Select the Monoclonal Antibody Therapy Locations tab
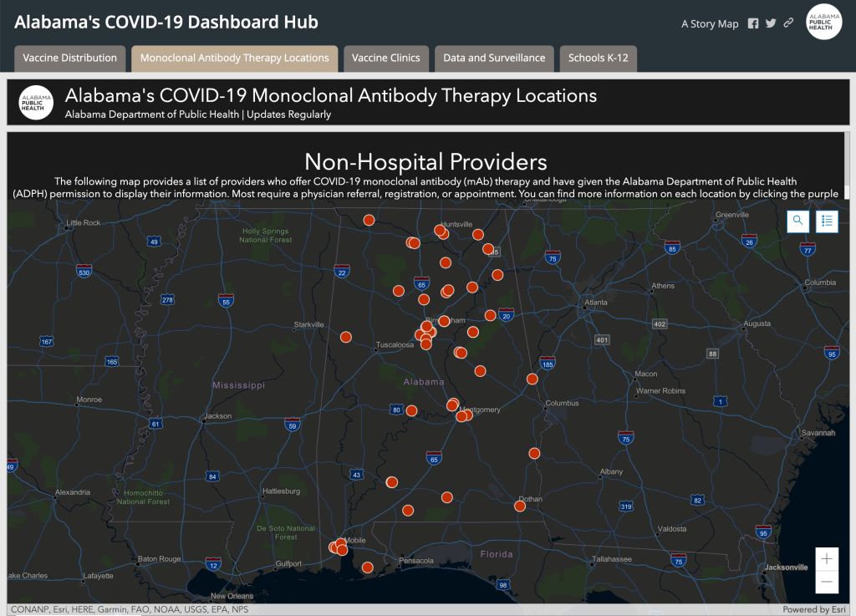This screenshot has width=856, height=616. pos(234,59)
